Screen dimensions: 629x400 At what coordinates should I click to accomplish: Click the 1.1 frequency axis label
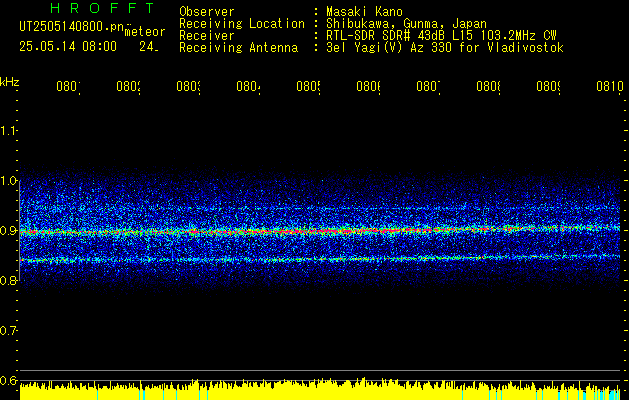point(8,130)
